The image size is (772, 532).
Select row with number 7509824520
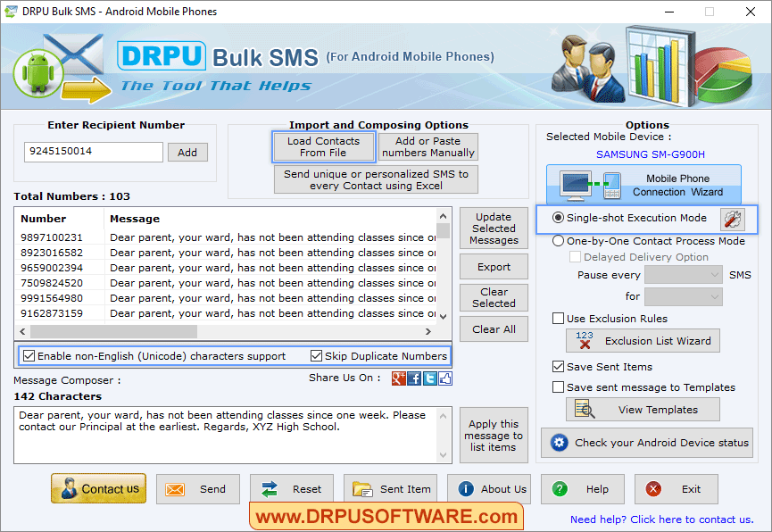[x=227, y=283]
